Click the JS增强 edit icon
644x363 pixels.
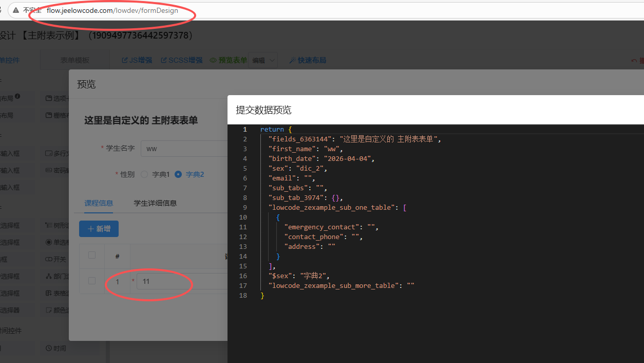125,60
